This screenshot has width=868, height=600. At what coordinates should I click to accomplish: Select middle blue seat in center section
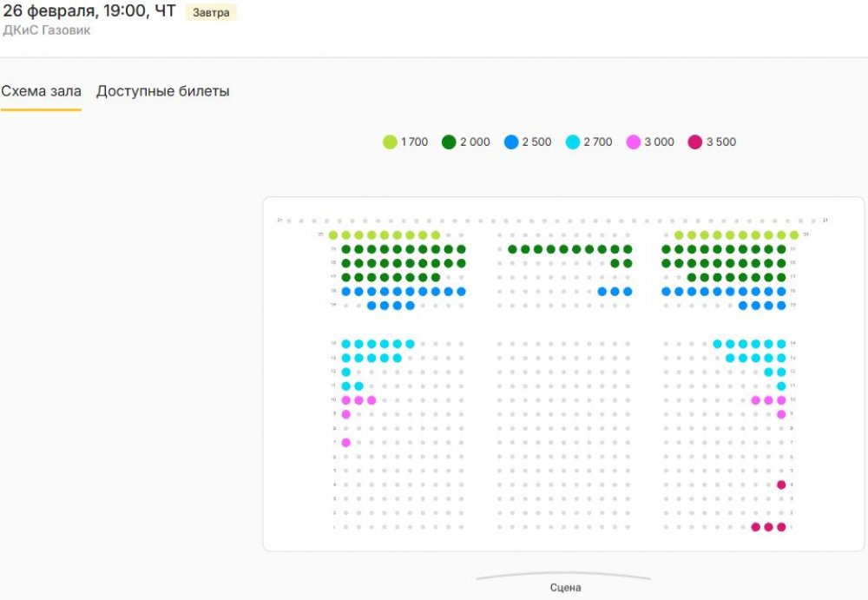pos(615,292)
